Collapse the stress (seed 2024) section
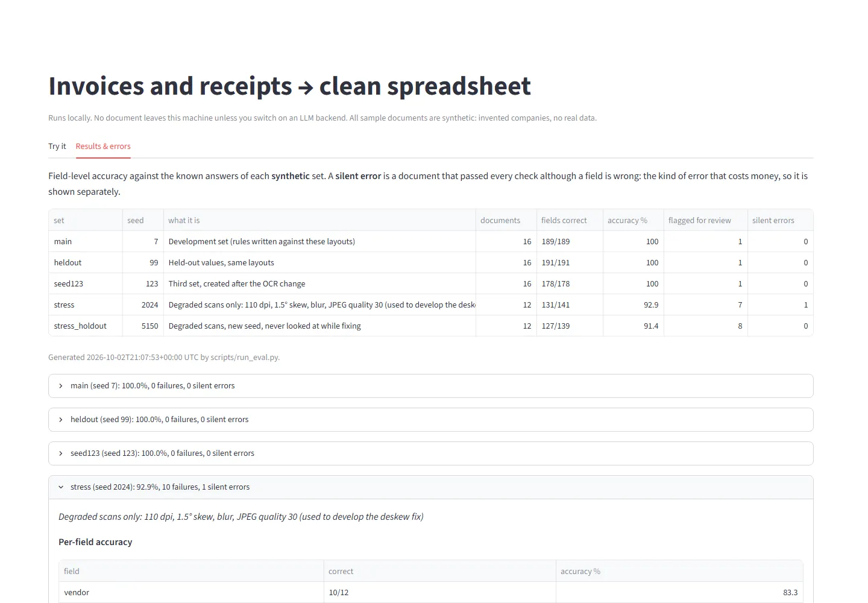The image size is (868, 603). point(431,487)
